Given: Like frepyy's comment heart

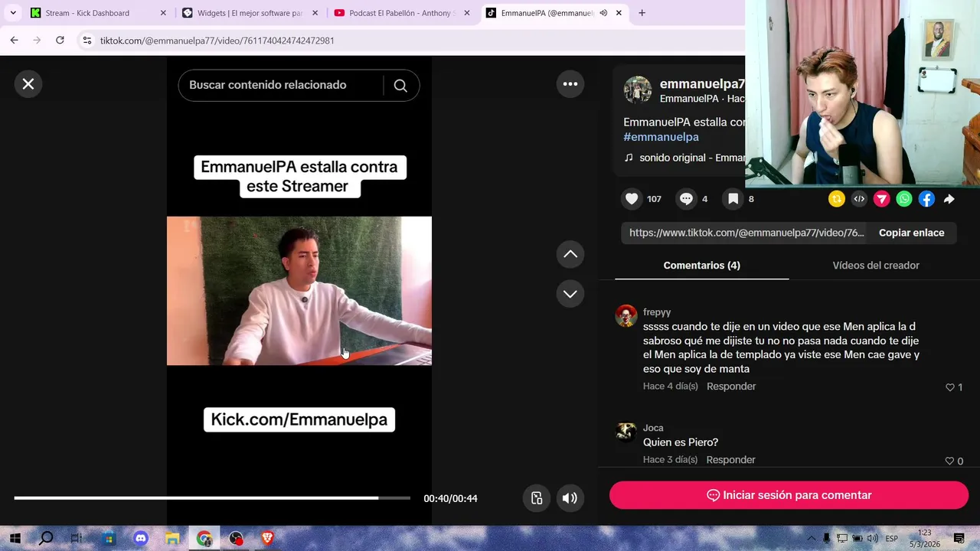Looking at the screenshot, I should pos(950,388).
